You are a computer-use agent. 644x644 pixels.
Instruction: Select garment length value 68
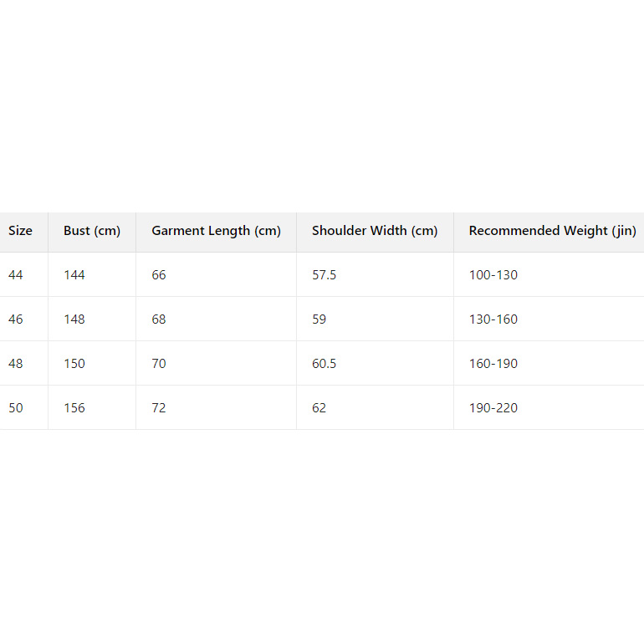(159, 319)
